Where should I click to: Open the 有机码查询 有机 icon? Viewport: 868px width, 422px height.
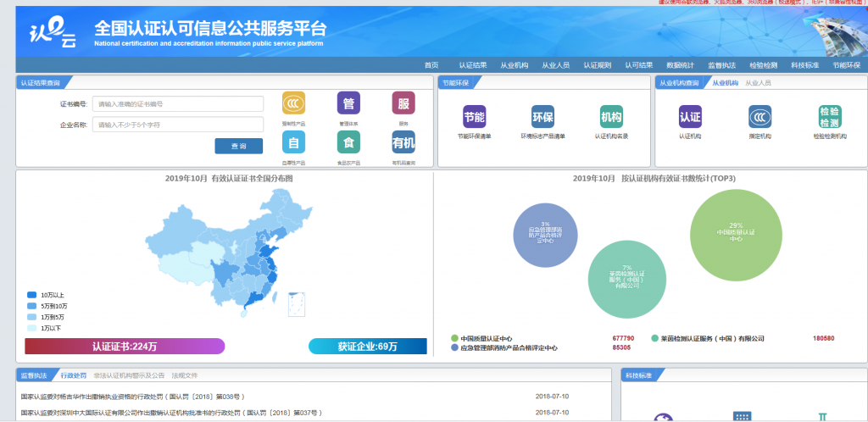point(403,142)
